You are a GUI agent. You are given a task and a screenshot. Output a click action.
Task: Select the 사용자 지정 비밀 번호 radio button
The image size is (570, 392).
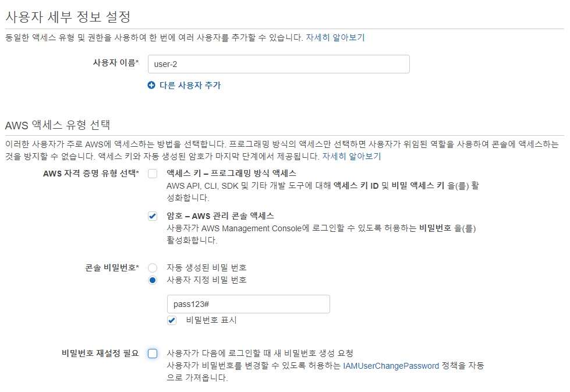[153, 280]
